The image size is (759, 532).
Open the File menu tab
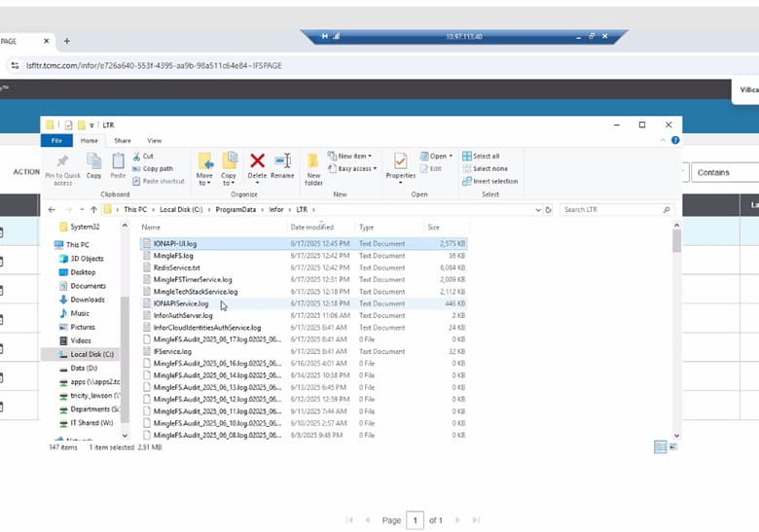click(x=56, y=141)
